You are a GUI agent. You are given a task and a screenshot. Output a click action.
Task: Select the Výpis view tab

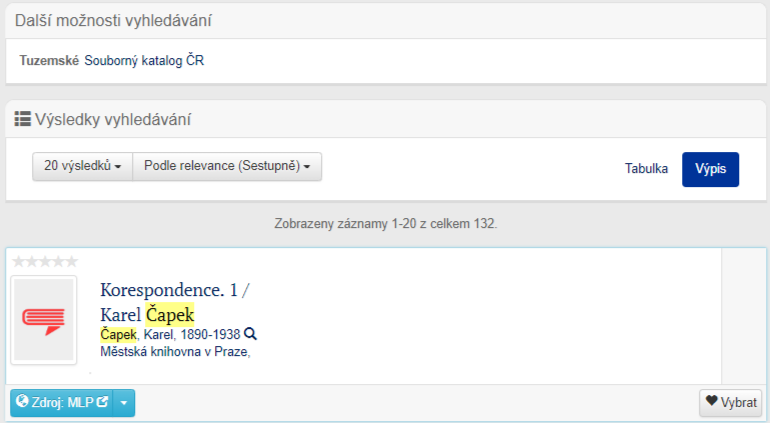tap(710, 169)
